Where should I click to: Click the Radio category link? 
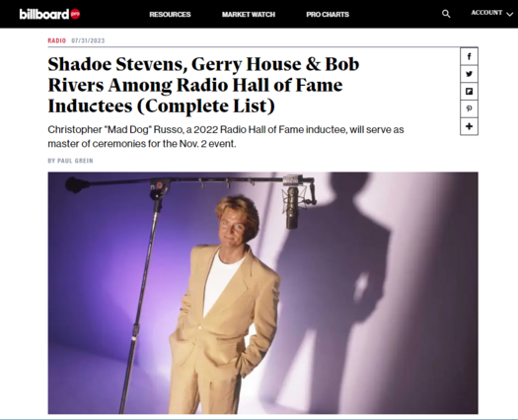pyautogui.click(x=57, y=40)
